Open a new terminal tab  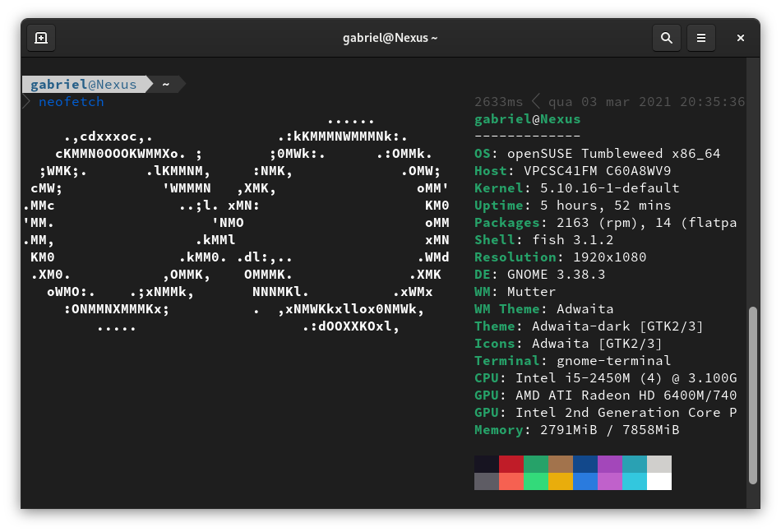[x=41, y=38]
